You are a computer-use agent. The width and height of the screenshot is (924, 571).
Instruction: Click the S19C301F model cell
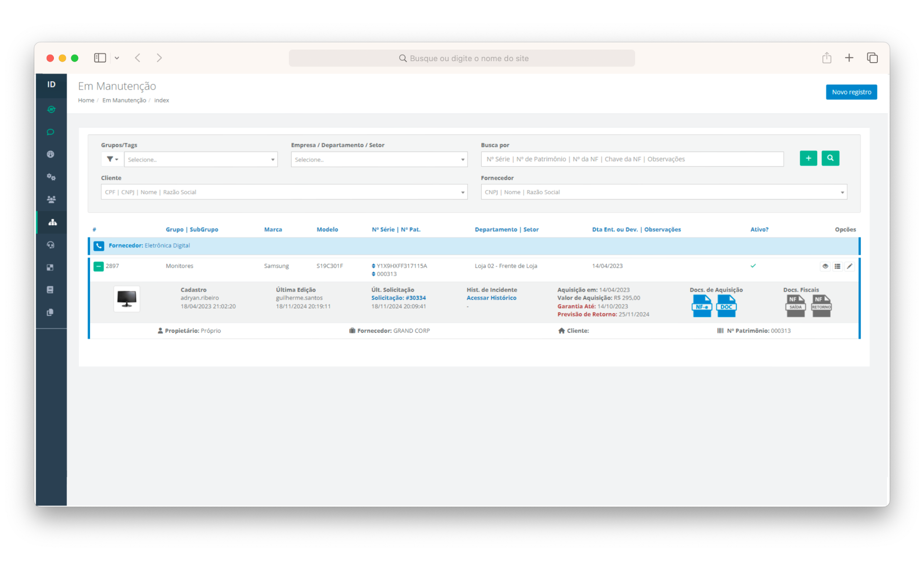pos(330,266)
